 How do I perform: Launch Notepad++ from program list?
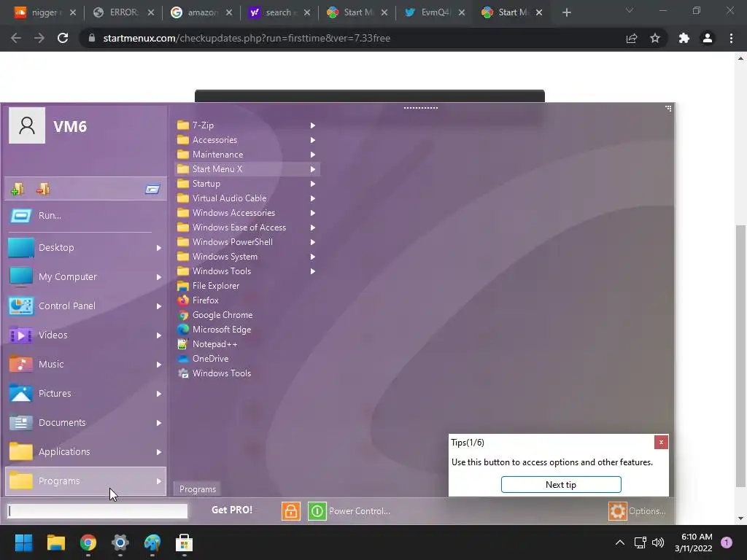click(247, 344)
